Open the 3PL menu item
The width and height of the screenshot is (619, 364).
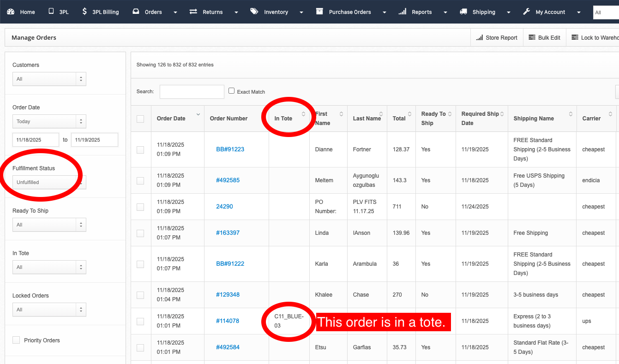click(59, 12)
